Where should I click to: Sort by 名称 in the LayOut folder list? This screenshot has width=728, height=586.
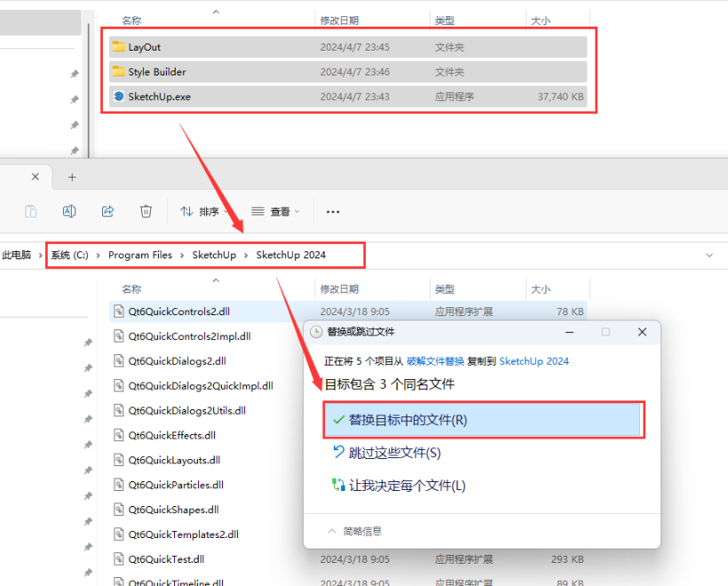131,20
